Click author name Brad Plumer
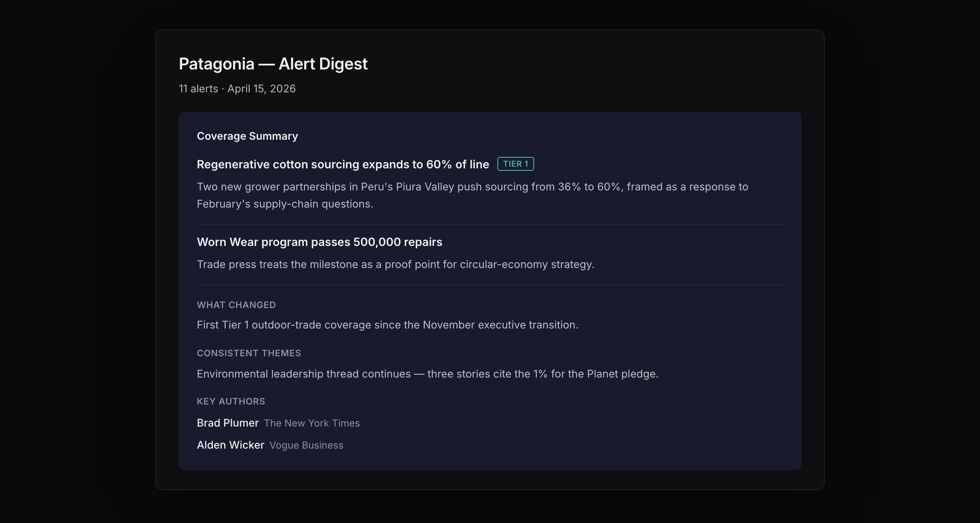 pyautogui.click(x=228, y=423)
